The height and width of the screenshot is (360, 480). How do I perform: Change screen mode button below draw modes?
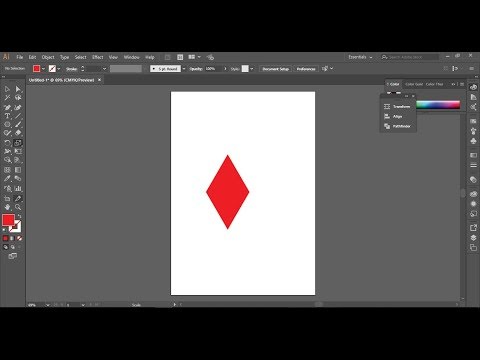point(12,256)
